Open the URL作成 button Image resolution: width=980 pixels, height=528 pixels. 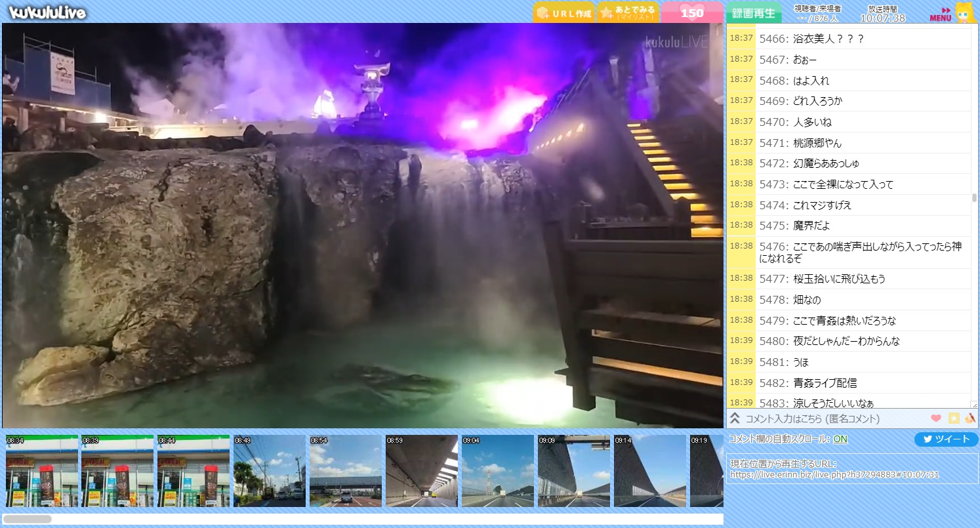coord(563,12)
